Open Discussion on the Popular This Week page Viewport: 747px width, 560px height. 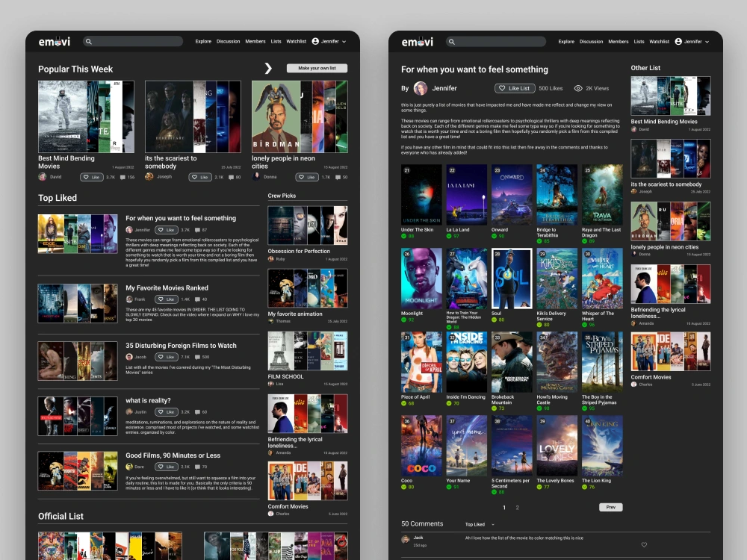[228, 41]
